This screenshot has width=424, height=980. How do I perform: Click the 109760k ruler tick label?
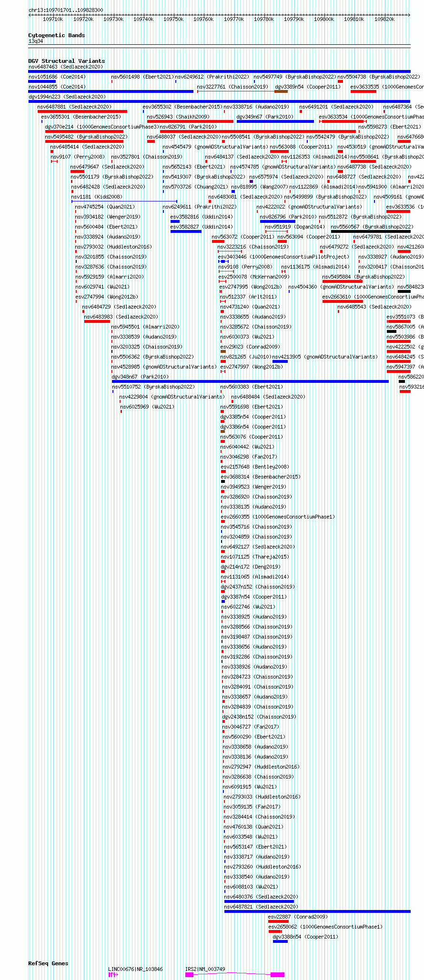(x=203, y=19)
